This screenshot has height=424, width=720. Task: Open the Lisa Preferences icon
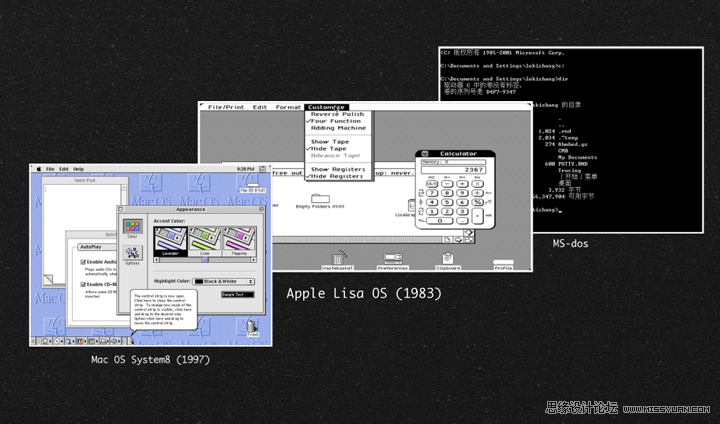(393, 261)
